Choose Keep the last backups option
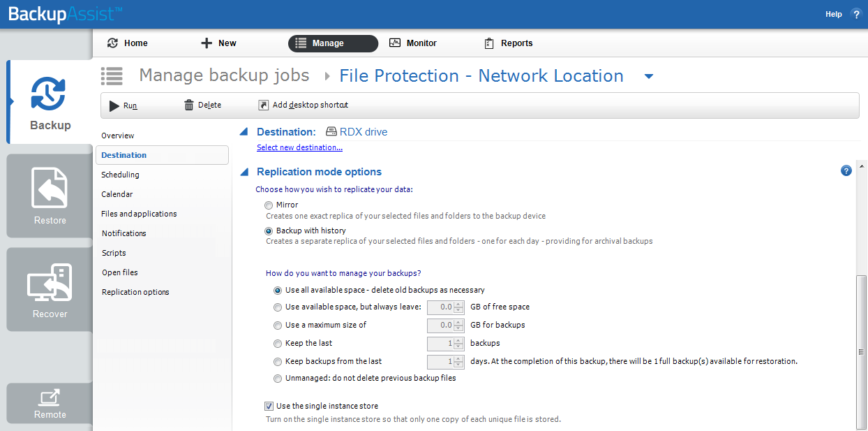The height and width of the screenshot is (431, 868). pos(278,343)
